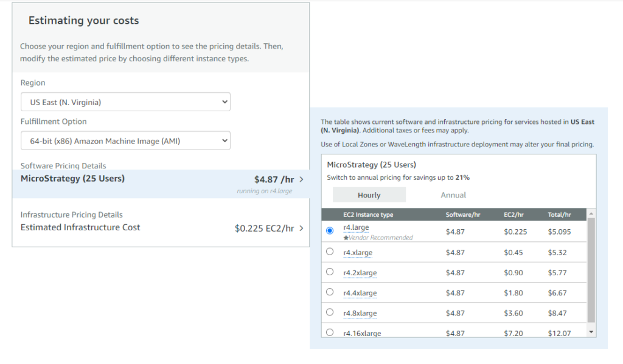The width and height of the screenshot is (623, 364).
Task: Click the Vendor Recommended star icon
Action: (346, 238)
